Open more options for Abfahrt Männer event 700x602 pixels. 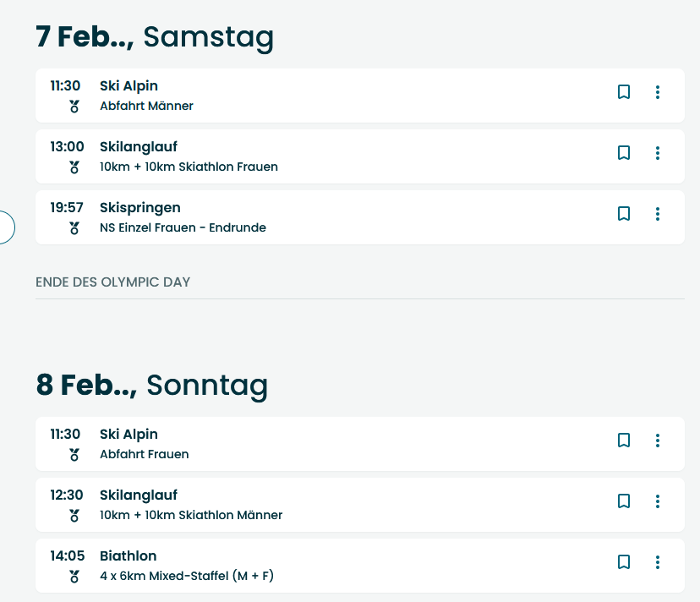click(x=658, y=92)
